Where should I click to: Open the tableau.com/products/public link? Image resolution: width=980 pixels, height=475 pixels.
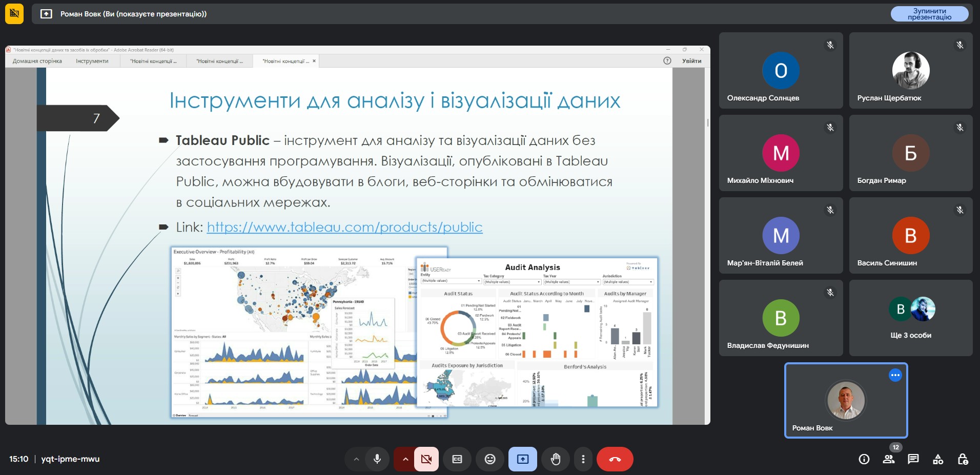(x=344, y=226)
